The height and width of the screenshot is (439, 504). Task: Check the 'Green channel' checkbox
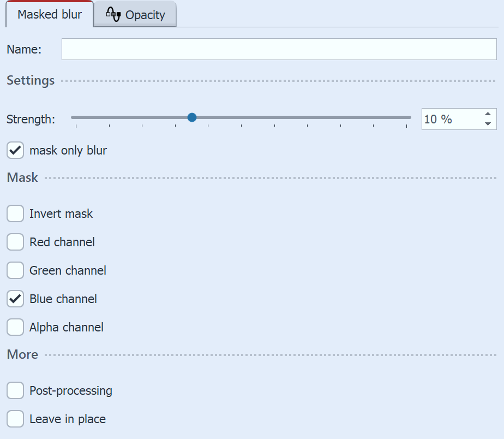pos(15,270)
